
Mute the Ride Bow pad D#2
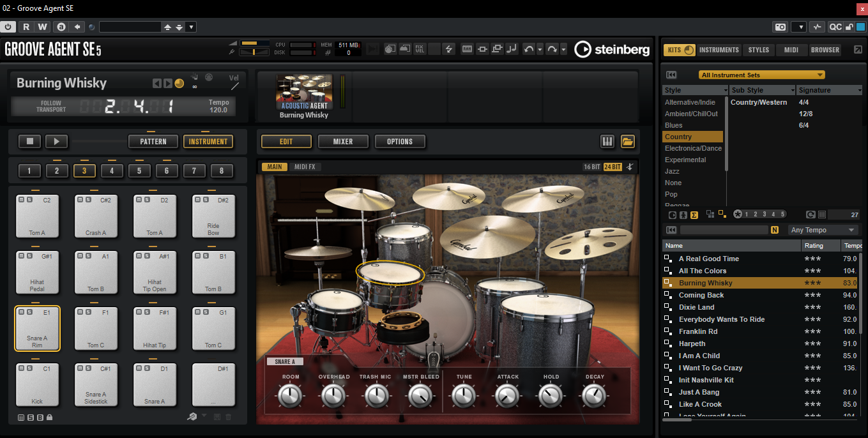tap(198, 200)
